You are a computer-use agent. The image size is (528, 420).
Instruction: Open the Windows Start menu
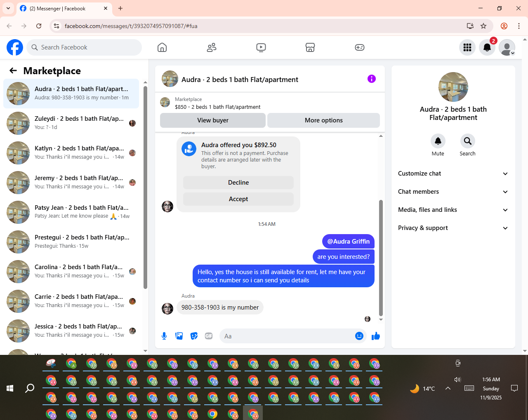click(10, 388)
